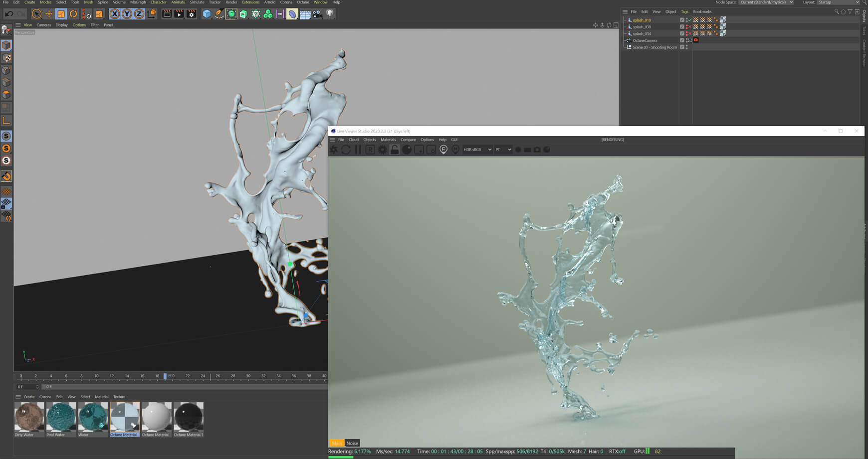
Task: Select the Octane Material.1 black thumbnail
Action: [189, 417]
